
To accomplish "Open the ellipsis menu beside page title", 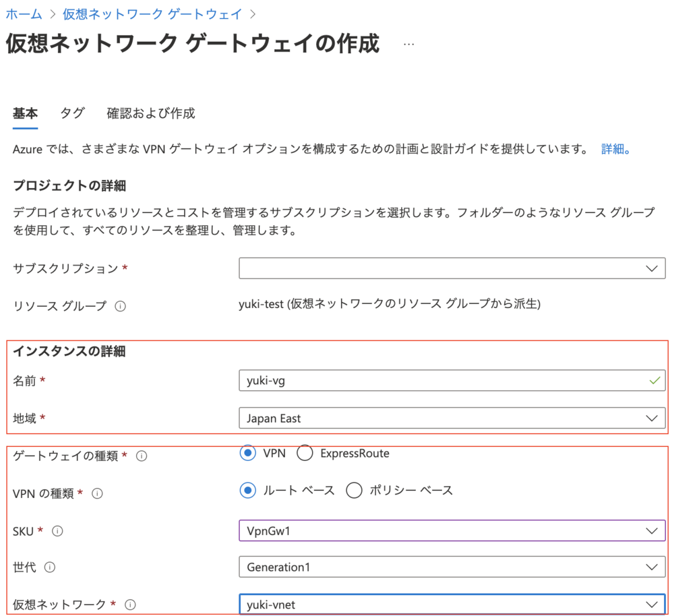I will click(x=408, y=44).
